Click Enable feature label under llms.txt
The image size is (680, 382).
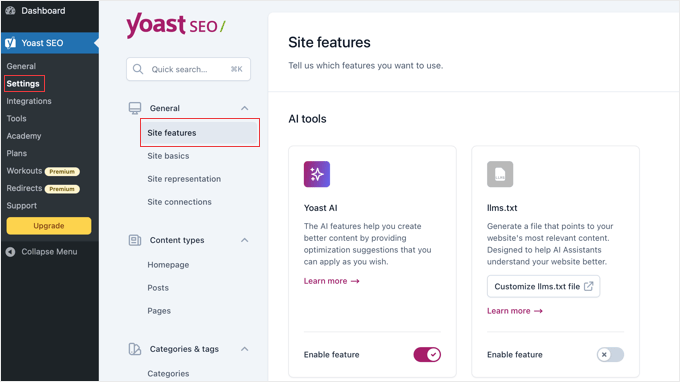515,355
